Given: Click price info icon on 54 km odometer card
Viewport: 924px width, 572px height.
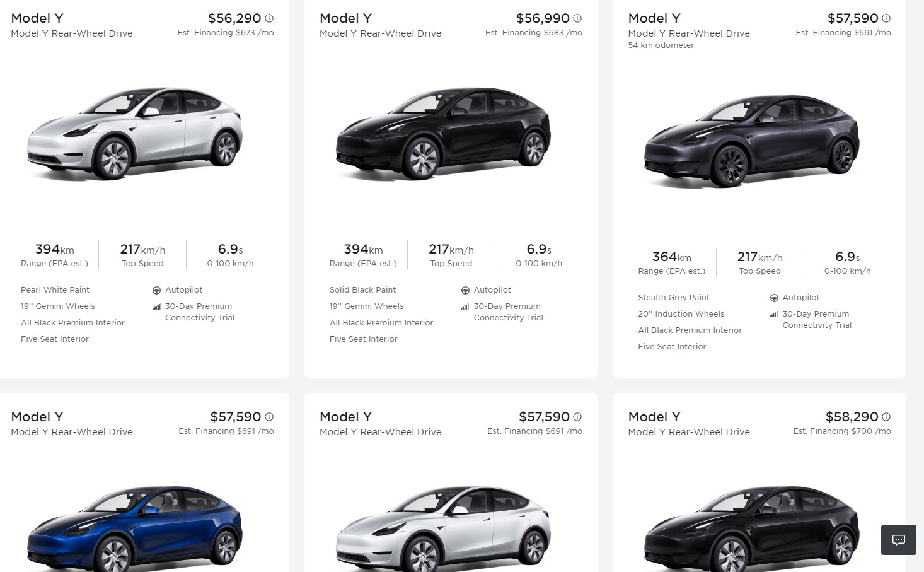Looking at the screenshot, I should point(886,18).
